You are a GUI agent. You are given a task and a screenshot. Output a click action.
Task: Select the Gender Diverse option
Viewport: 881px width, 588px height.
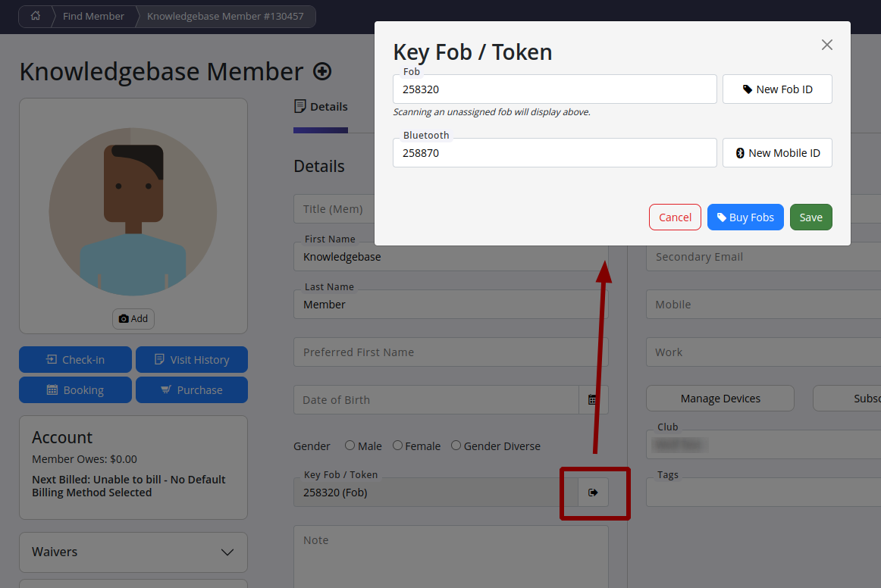[456, 446]
